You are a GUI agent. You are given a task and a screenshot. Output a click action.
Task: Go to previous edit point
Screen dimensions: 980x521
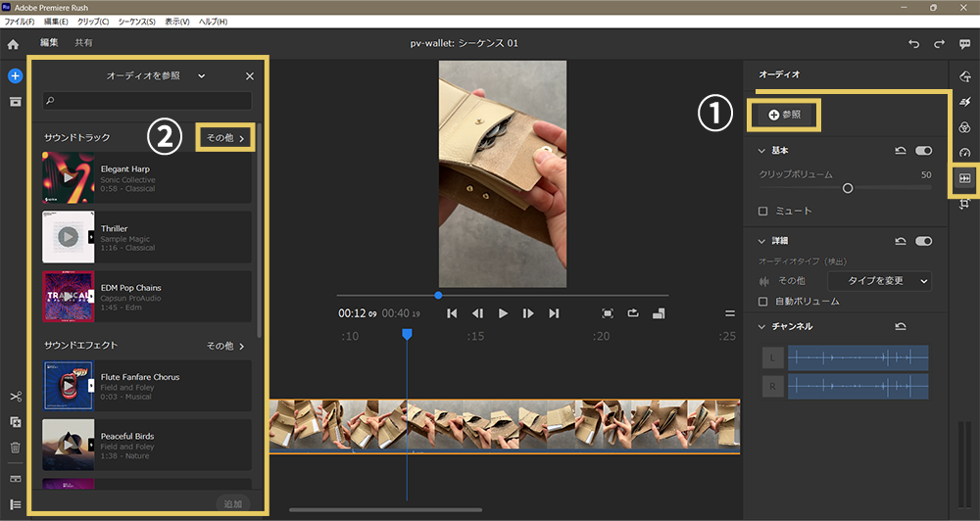point(452,313)
